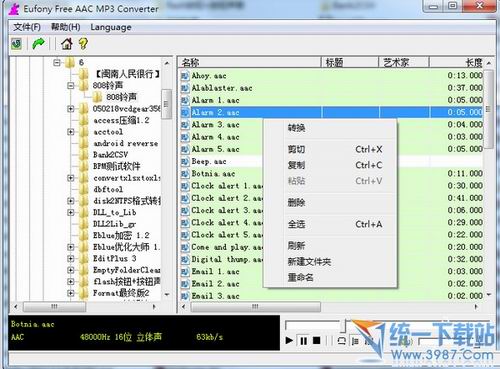The width and height of the screenshot is (500, 369).
Task: Click the file icon of Botnia.aac
Action: (x=185, y=174)
